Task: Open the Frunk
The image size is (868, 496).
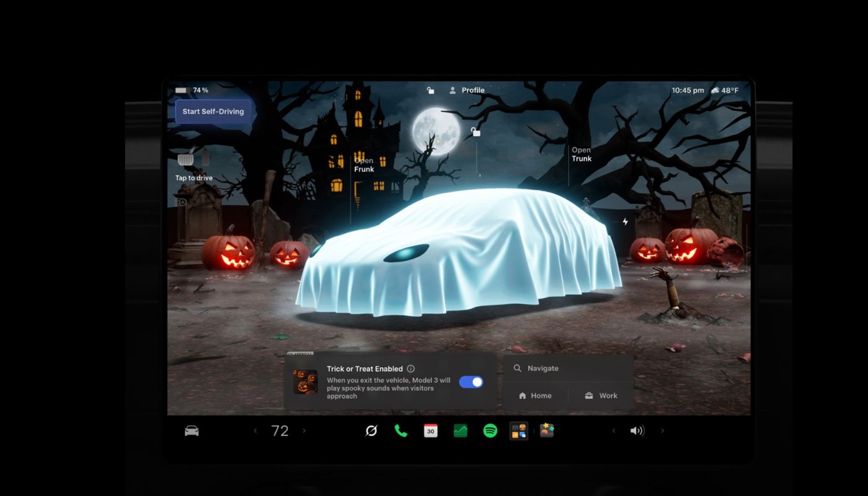Action: [364, 165]
